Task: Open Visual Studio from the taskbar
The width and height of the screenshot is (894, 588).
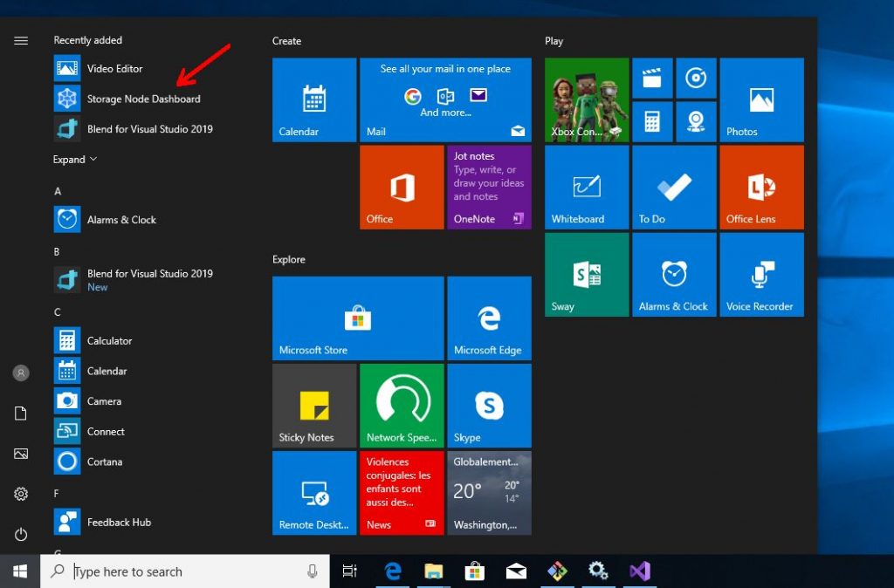Action: (x=639, y=571)
